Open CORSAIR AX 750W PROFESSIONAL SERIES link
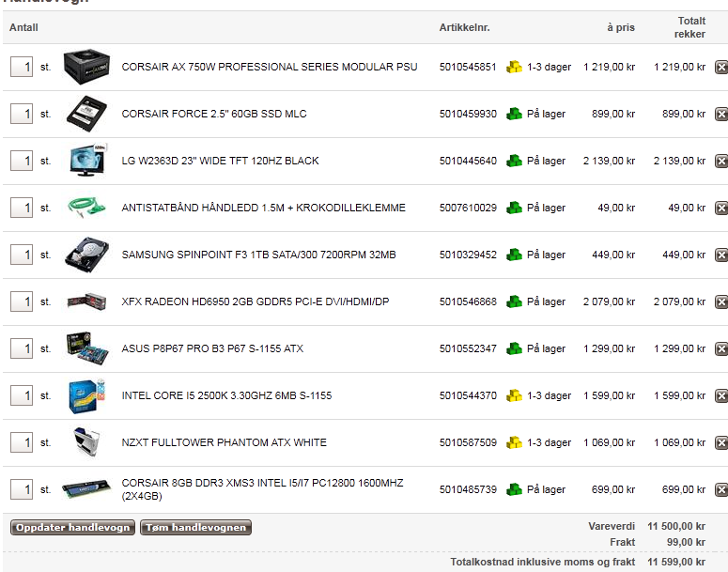 click(270, 67)
